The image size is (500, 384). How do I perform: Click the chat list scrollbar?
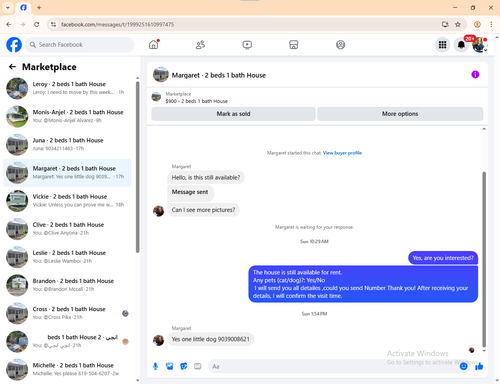click(x=137, y=167)
